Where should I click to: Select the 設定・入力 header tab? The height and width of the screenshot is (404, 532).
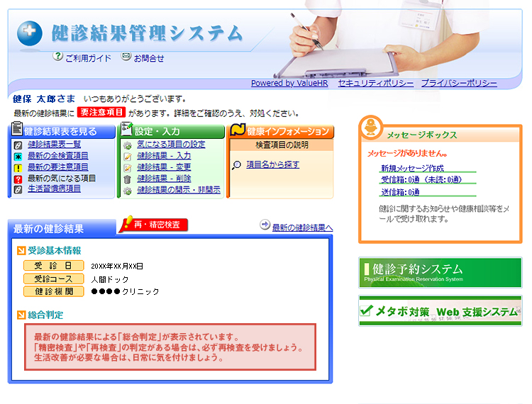tap(171, 132)
